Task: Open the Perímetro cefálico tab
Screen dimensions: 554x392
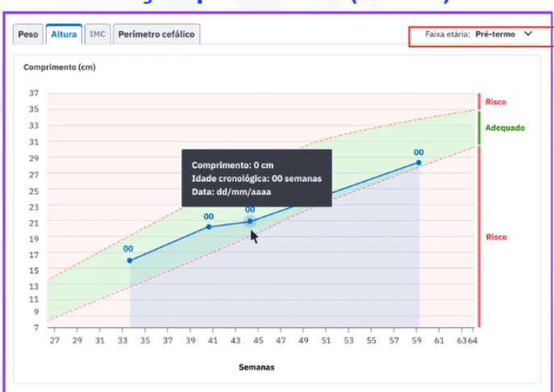Action: pos(156,35)
